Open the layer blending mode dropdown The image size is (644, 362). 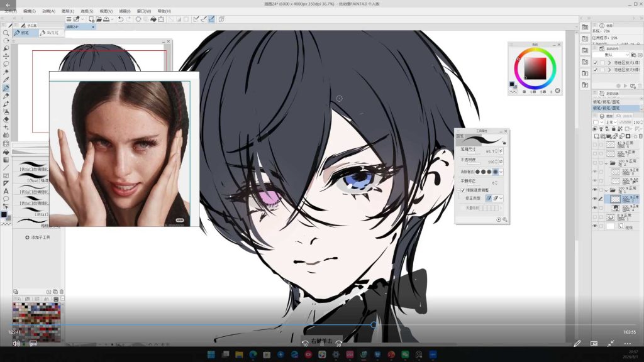click(611, 123)
